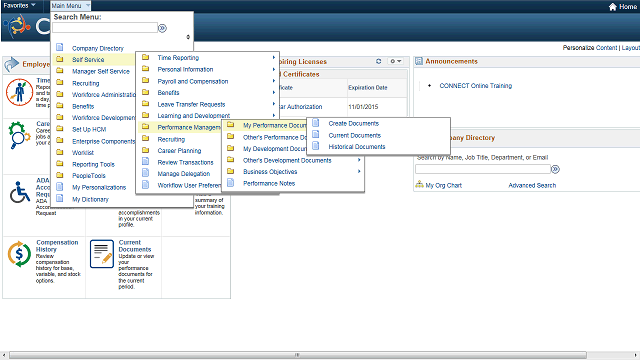640x360 pixels.
Task: Expand Business Objectives submenu arrow
Action: click(x=359, y=171)
